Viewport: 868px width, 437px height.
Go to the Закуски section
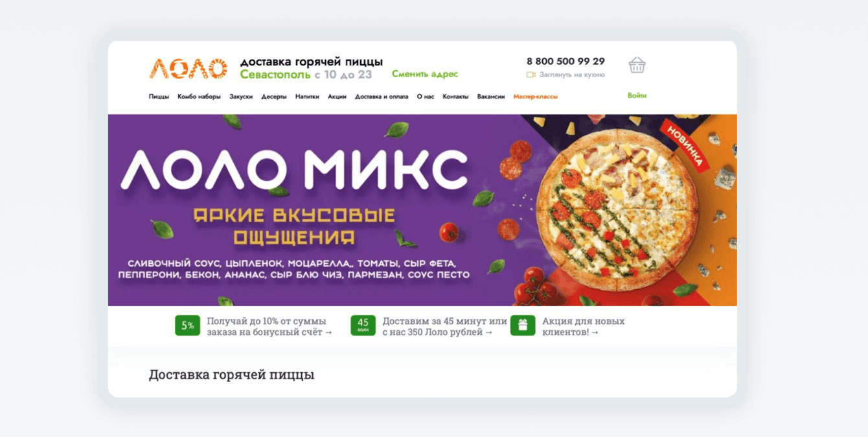click(241, 97)
